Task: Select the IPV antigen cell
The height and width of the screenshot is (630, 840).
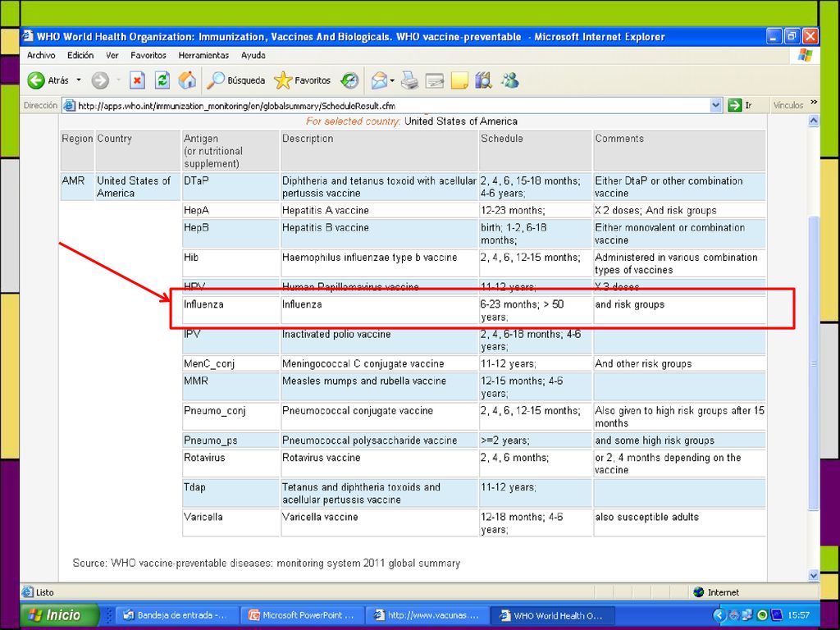Action: pyautogui.click(x=231, y=340)
